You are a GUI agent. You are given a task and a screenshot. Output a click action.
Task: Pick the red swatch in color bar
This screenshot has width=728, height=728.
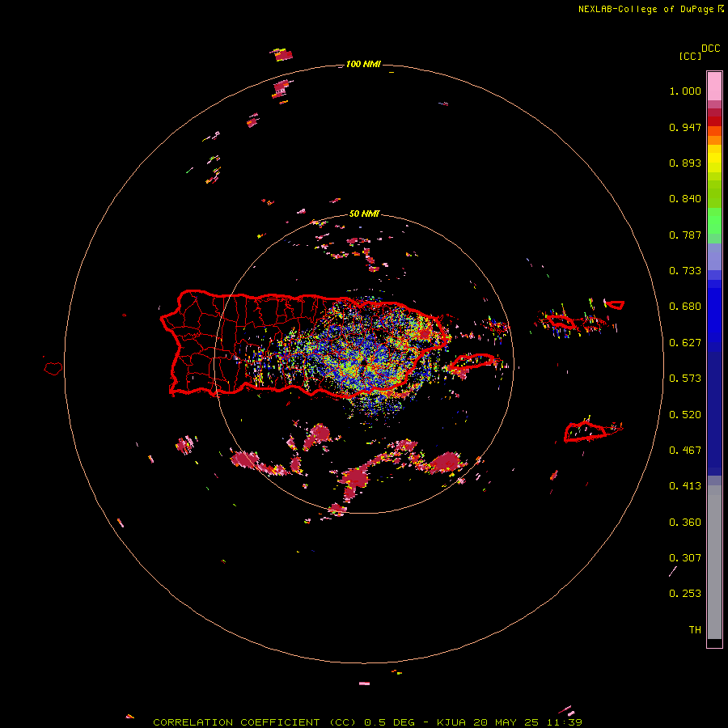pyautogui.click(x=714, y=121)
